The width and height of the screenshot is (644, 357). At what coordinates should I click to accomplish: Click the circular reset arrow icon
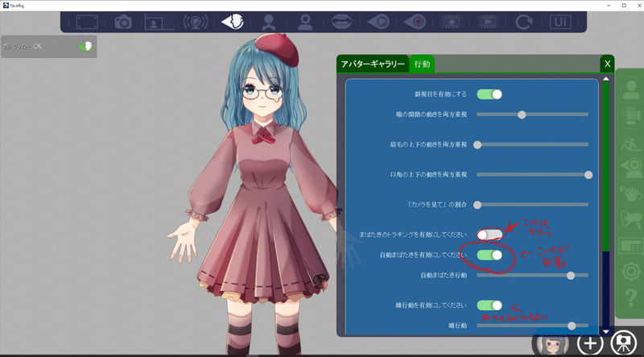[524, 22]
